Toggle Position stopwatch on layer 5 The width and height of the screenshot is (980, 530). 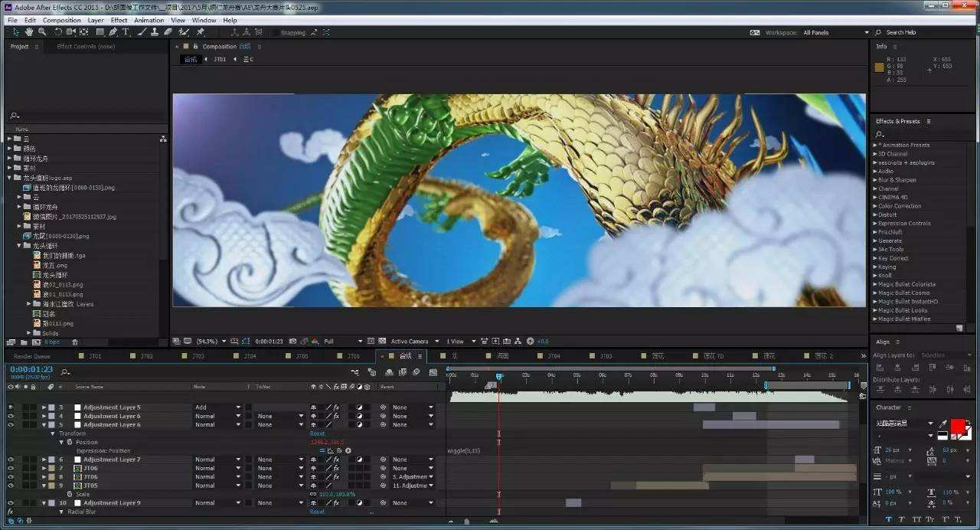point(69,442)
